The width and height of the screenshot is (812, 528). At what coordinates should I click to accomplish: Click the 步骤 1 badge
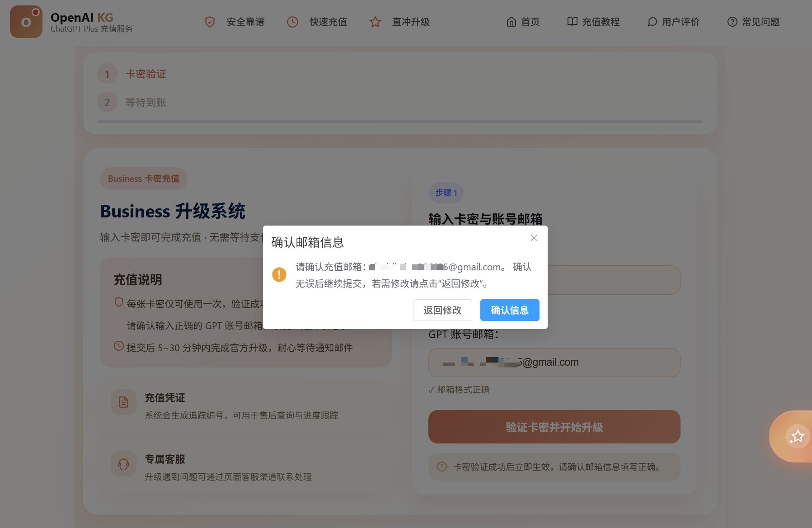coord(446,193)
